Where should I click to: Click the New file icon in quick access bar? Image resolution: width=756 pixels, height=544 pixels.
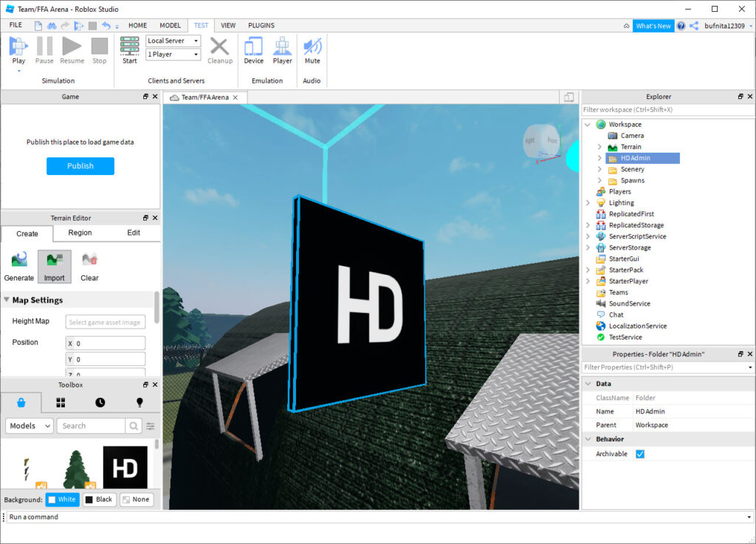38,26
